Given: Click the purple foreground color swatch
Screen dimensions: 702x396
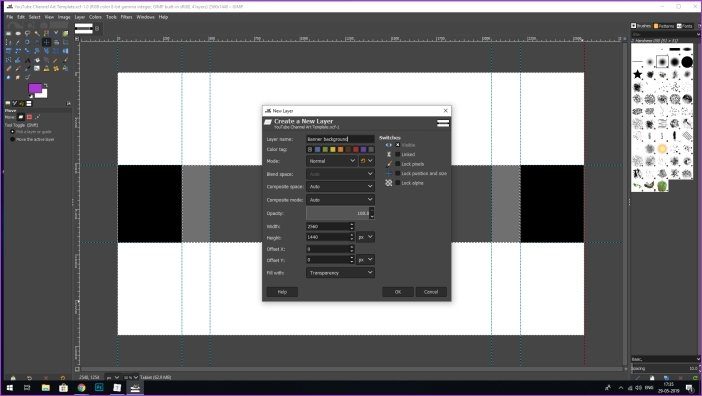Looking at the screenshot, I should (x=35, y=88).
